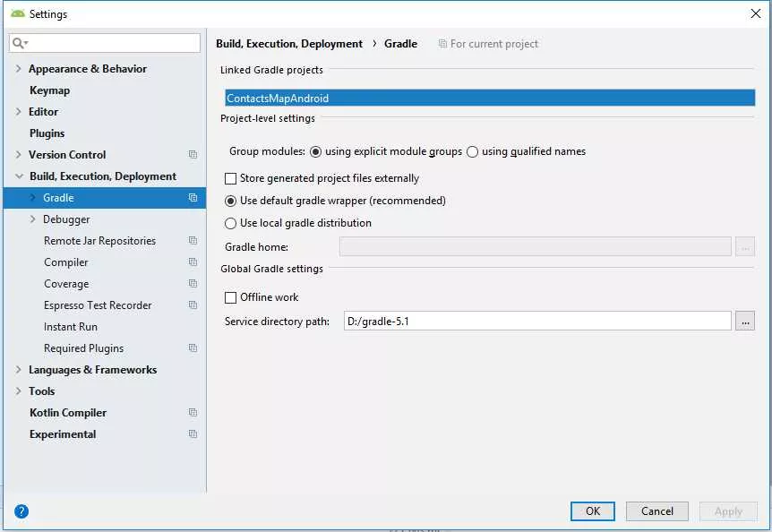Click the project-level icon beside Espresso Test Recorder
The height and width of the screenshot is (532, 772).
pyautogui.click(x=193, y=305)
